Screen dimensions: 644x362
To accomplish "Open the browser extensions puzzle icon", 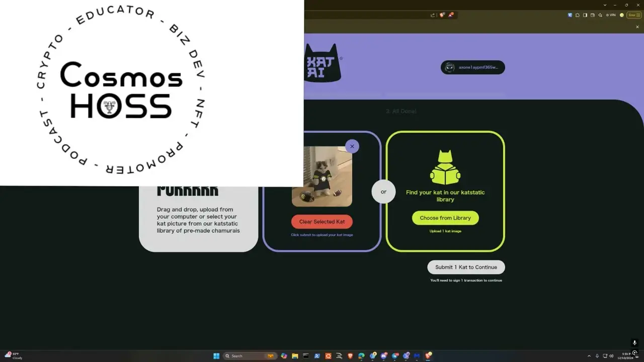I will (578, 15).
